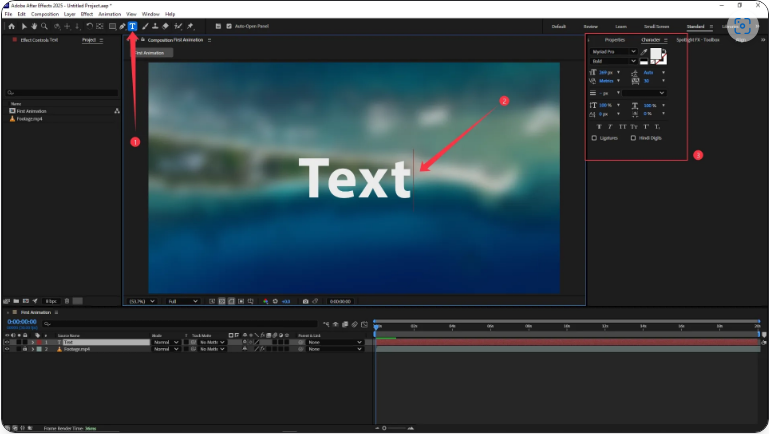Switch to the Standard workspace
The width and height of the screenshot is (769, 434).
[x=695, y=26]
